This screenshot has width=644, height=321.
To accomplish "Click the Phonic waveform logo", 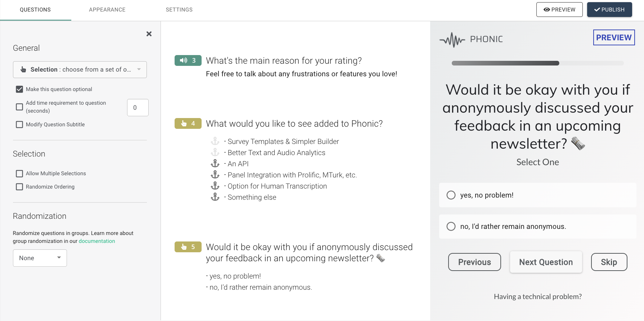I will [452, 40].
